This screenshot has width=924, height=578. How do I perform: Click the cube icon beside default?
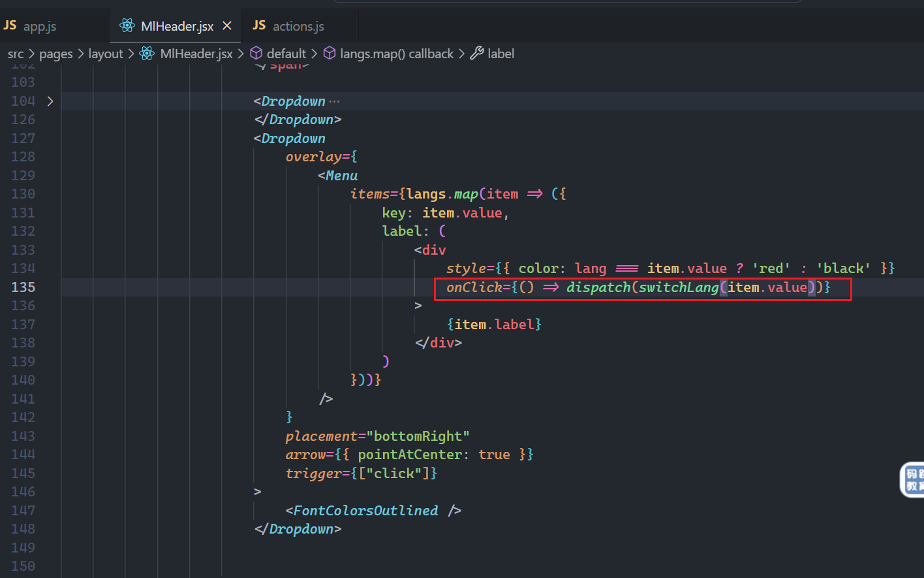tap(256, 53)
